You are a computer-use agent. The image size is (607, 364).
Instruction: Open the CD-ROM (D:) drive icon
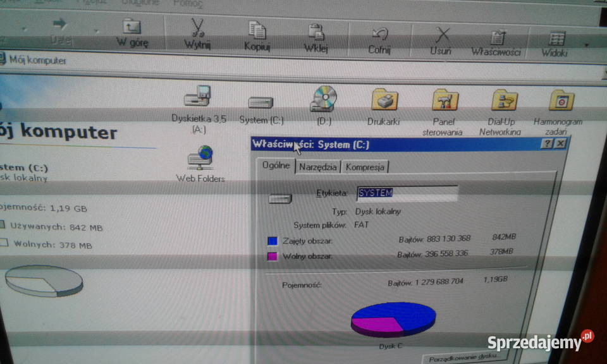point(324,100)
